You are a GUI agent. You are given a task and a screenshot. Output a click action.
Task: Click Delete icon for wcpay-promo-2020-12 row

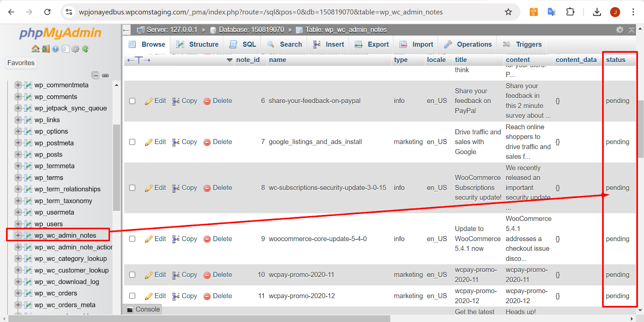[207, 296]
